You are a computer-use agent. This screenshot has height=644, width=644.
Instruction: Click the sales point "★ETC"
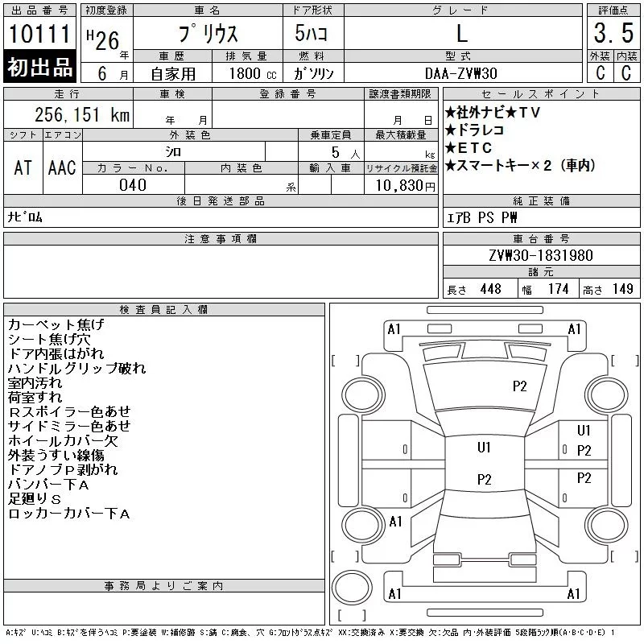pyautogui.click(x=469, y=148)
